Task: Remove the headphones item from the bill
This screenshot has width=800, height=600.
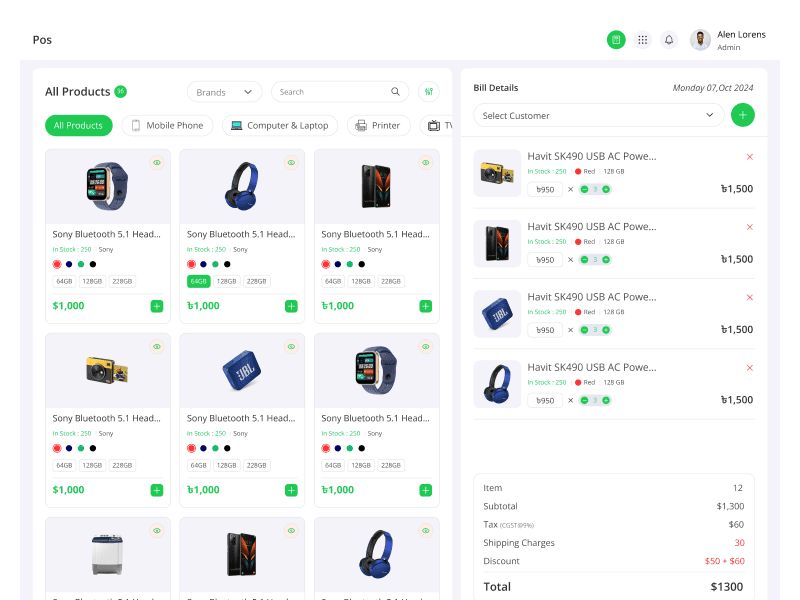Action: point(749,368)
